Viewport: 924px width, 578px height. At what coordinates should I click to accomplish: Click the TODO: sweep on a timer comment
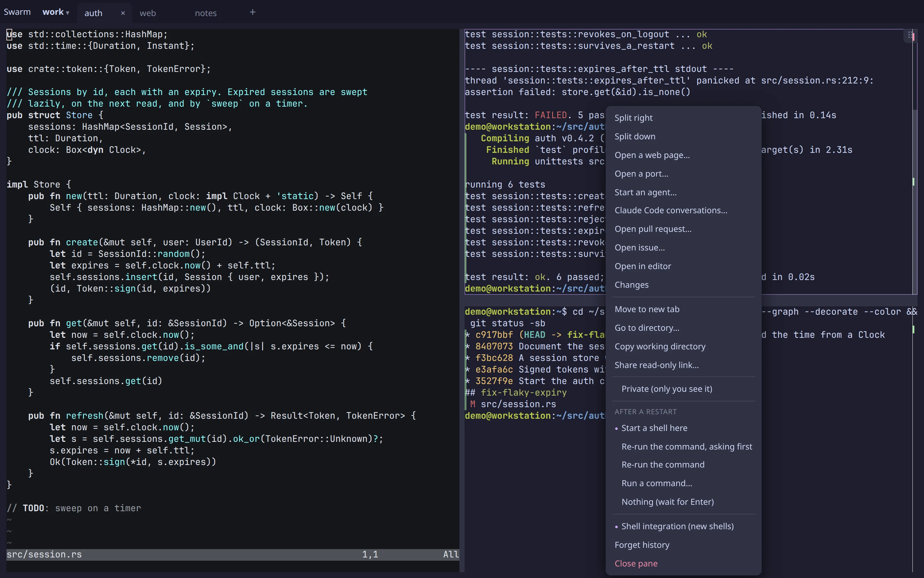pos(74,508)
